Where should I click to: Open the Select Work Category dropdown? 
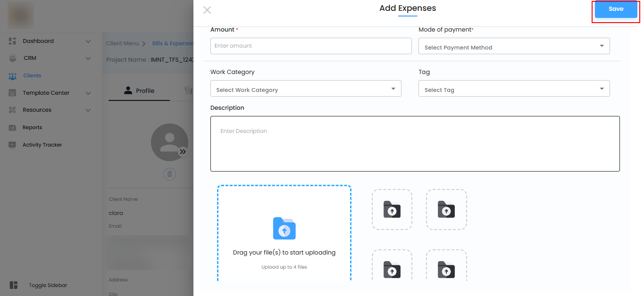306,89
